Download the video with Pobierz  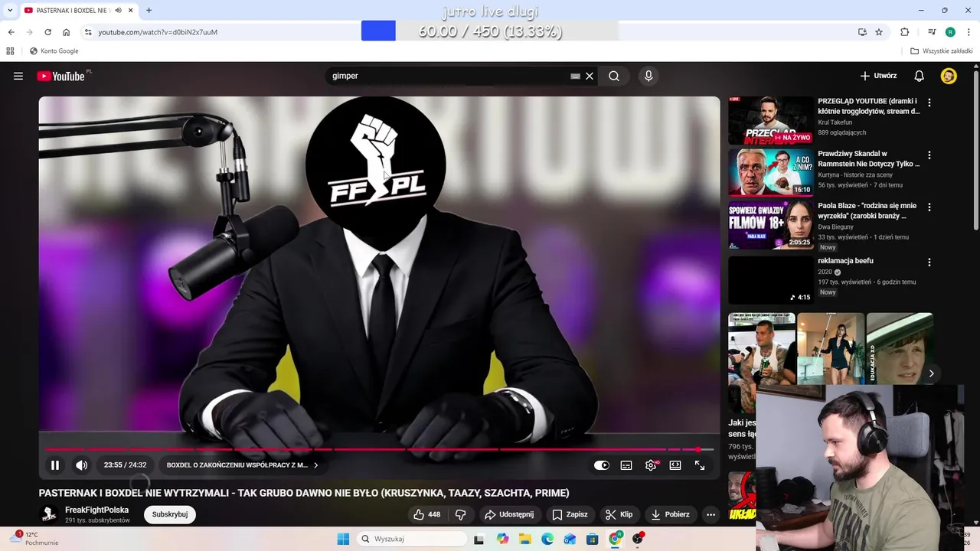[670, 514]
